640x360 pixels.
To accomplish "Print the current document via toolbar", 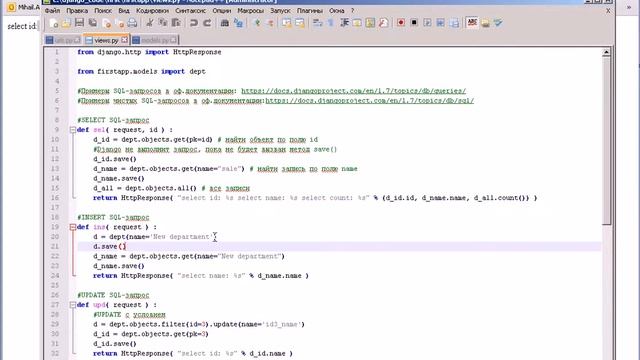I will click(132, 23).
